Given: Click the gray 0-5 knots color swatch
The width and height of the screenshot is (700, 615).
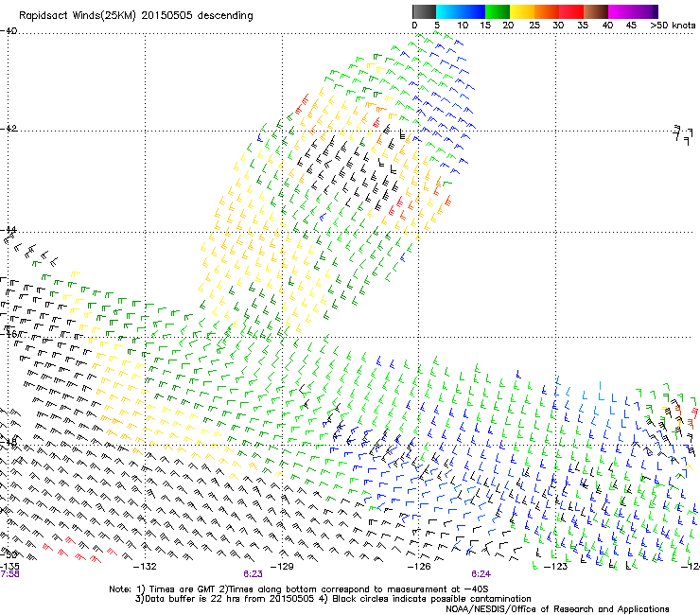Looking at the screenshot, I should tap(424, 11).
